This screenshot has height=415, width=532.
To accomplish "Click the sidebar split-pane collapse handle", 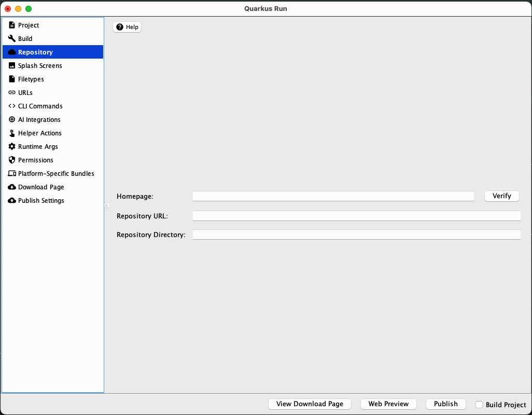I will [106, 205].
